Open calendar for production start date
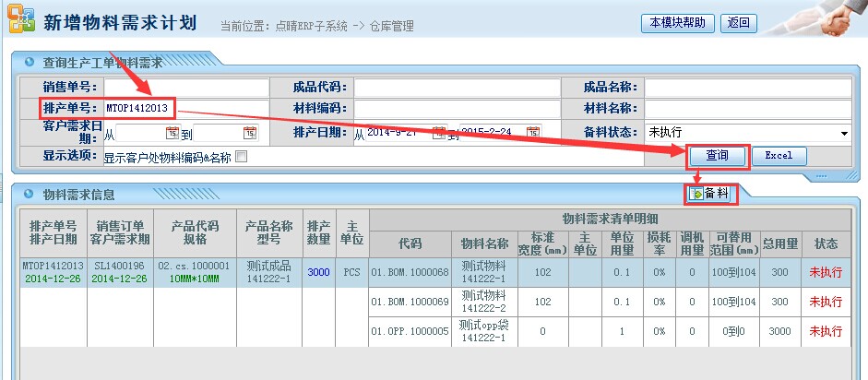Viewport: 868px width, 380px height. click(439, 133)
